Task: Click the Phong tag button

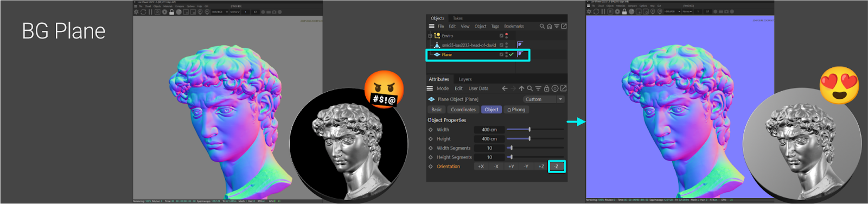Action: pos(516,110)
